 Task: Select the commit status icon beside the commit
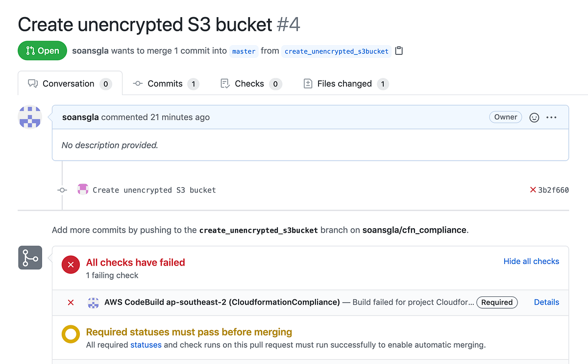pyautogui.click(x=62, y=190)
